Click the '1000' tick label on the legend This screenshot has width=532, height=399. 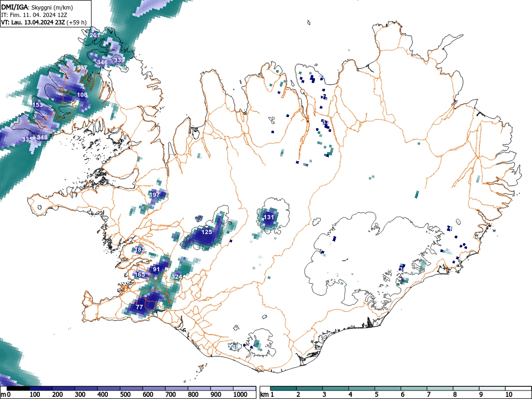click(x=240, y=395)
